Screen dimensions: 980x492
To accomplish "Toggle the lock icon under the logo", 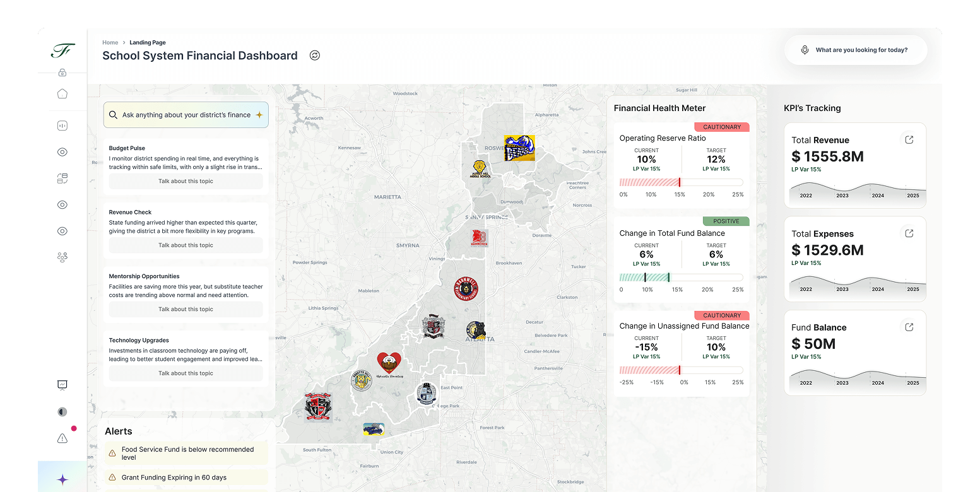I will (x=62, y=73).
